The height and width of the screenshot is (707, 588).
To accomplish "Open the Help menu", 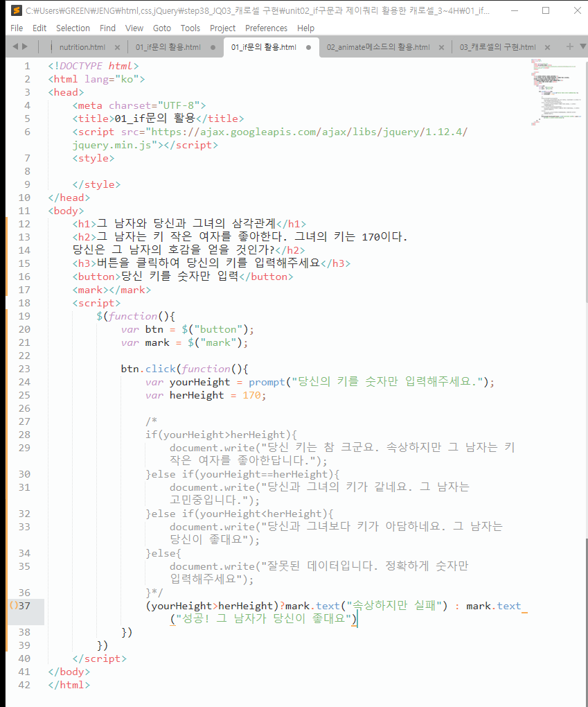I will pyautogui.click(x=305, y=28).
